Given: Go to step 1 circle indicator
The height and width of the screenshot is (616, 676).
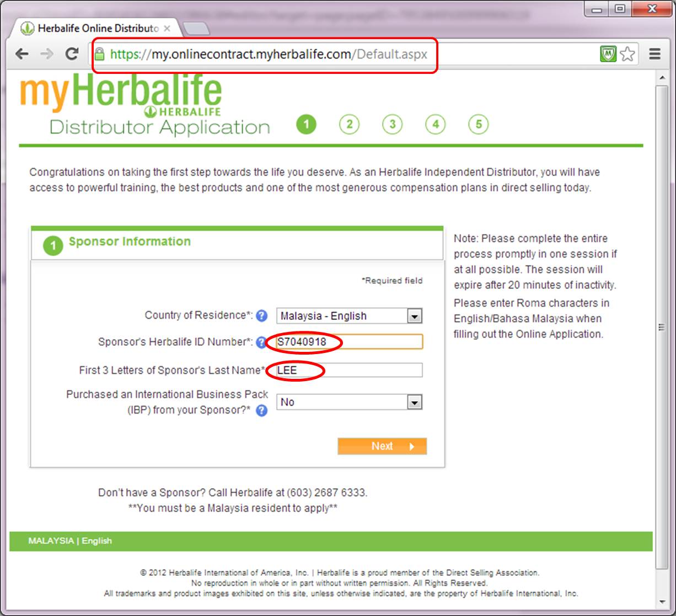Looking at the screenshot, I should pyautogui.click(x=306, y=124).
